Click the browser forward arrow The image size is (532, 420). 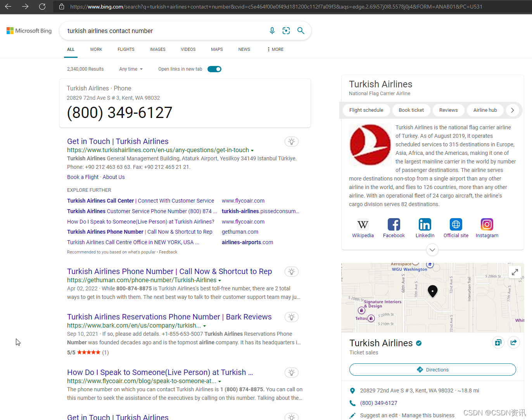click(x=25, y=7)
